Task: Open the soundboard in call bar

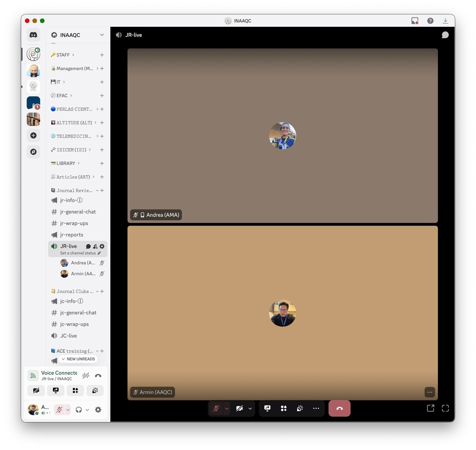Action: click(x=300, y=408)
